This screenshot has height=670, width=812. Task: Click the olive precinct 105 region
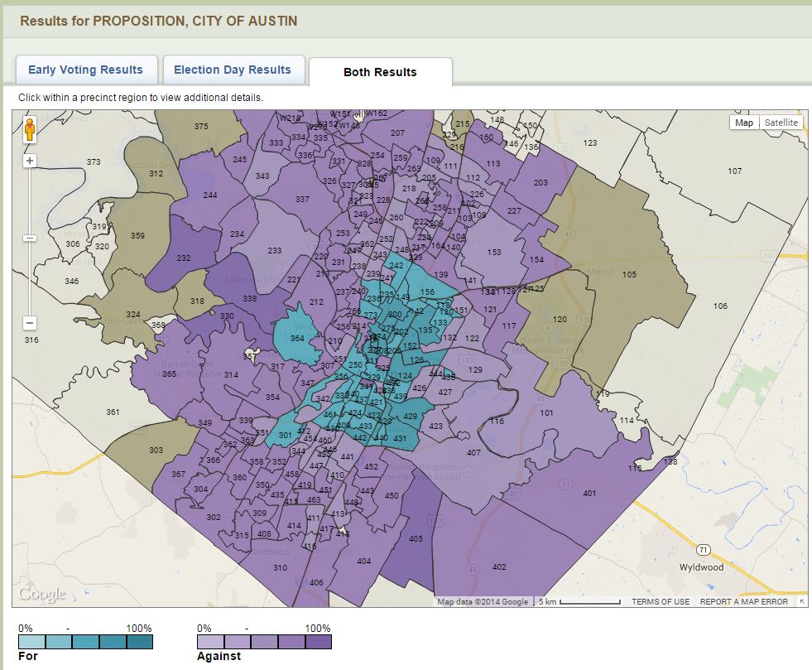tap(629, 274)
